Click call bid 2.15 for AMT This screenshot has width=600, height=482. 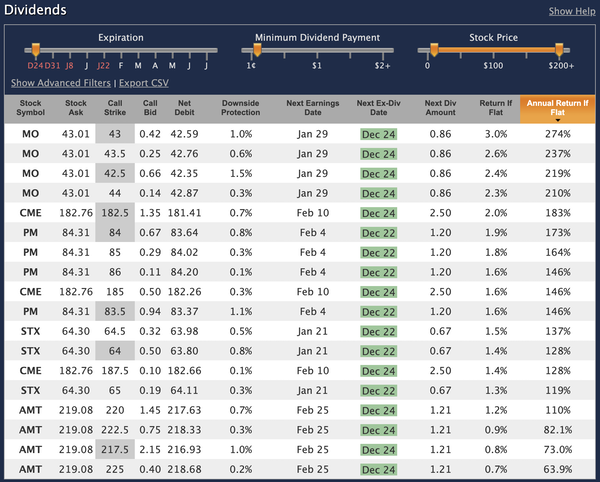[x=150, y=449]
